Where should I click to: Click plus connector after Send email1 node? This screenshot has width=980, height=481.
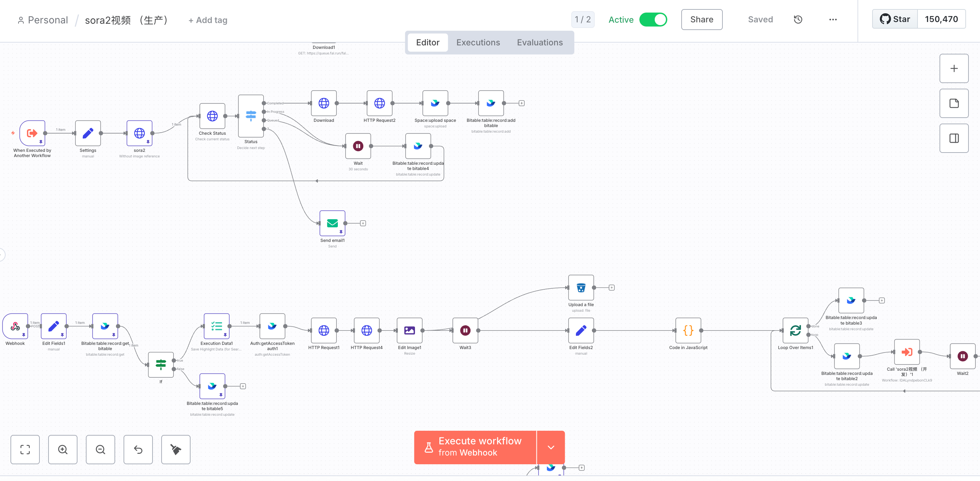tap(363, 223)
